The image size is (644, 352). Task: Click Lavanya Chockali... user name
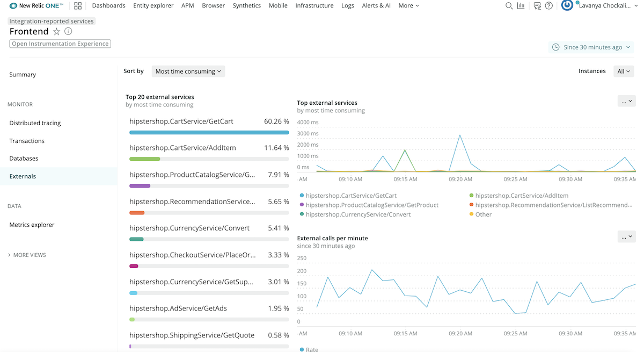pyautogui.click(x=605, y=6)
